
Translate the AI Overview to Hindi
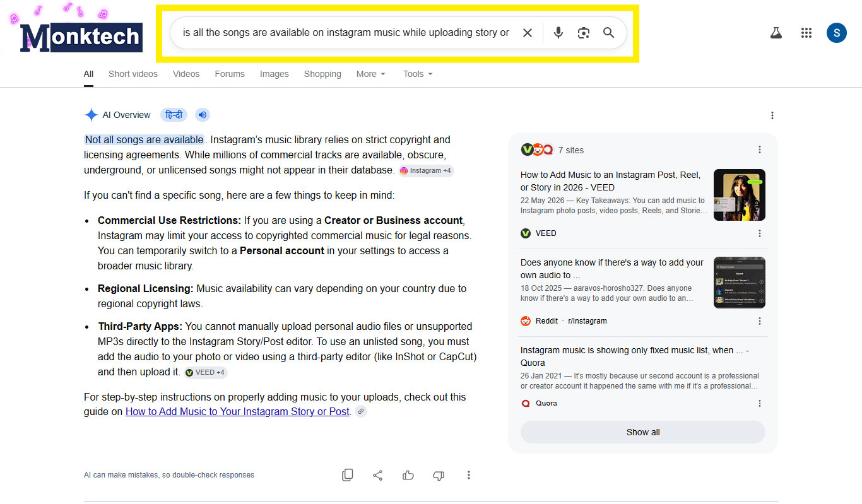pos(174,115)
